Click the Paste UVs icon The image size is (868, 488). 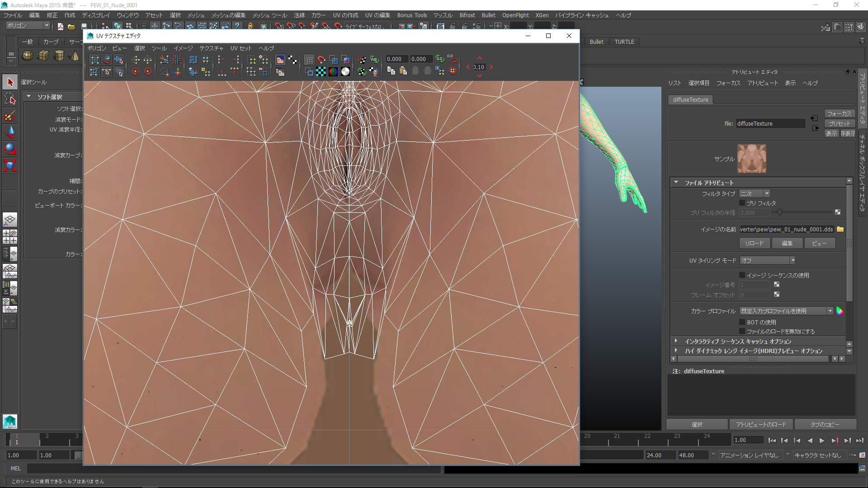(x=403, y=71)
